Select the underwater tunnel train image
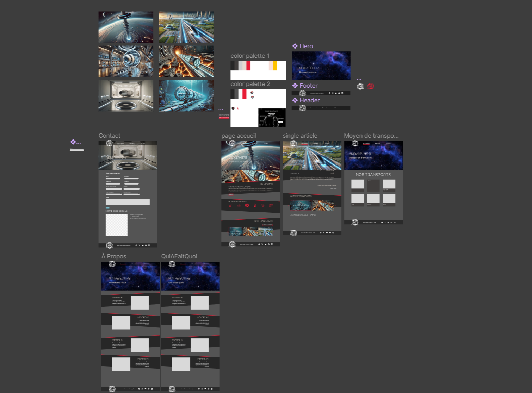This screenshot has width=532, height=393. (186, 96)
